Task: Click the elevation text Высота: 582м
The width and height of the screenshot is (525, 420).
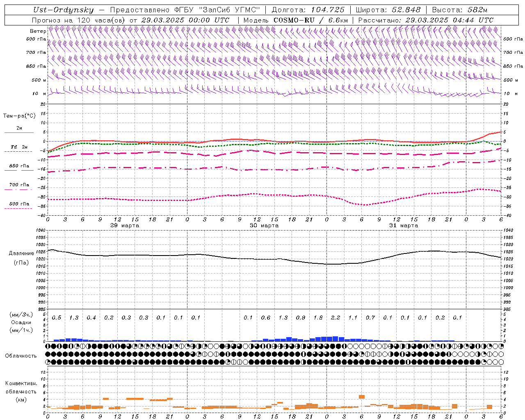Action: [460, 10]
